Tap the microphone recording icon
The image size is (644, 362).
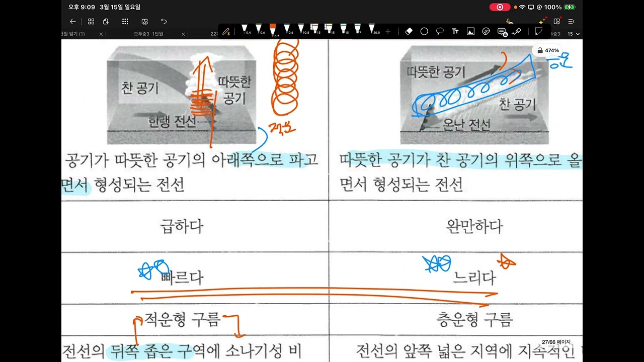[x=510, y=22]
